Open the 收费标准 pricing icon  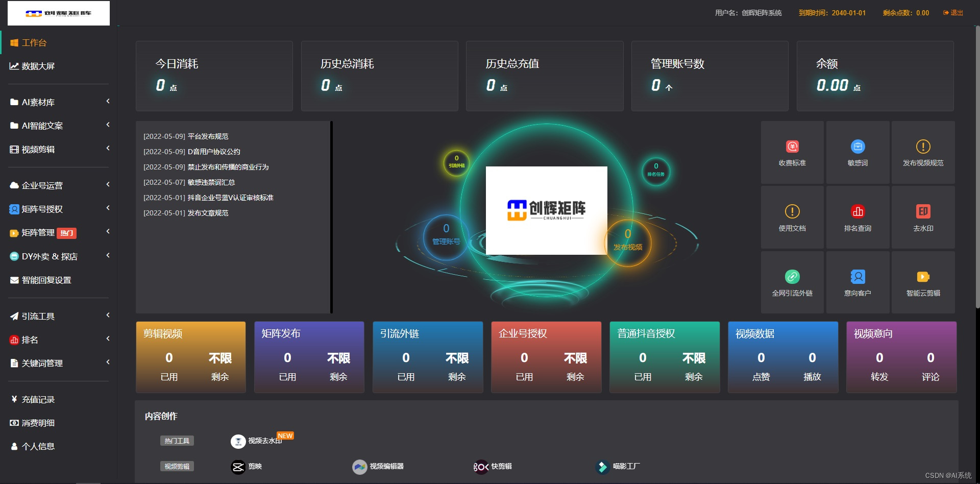[792, 147]
